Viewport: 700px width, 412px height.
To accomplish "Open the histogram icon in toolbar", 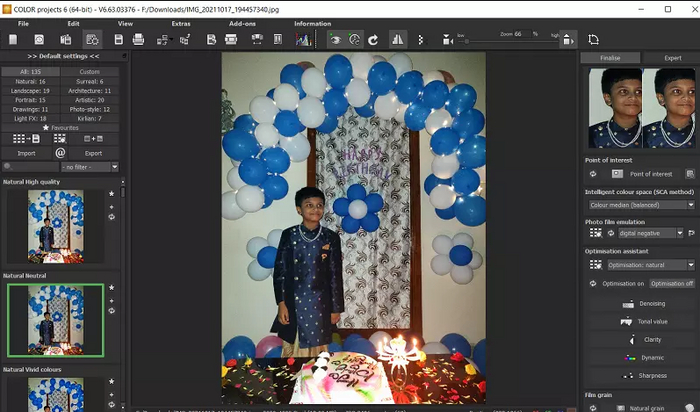I will tap(303, 40).
